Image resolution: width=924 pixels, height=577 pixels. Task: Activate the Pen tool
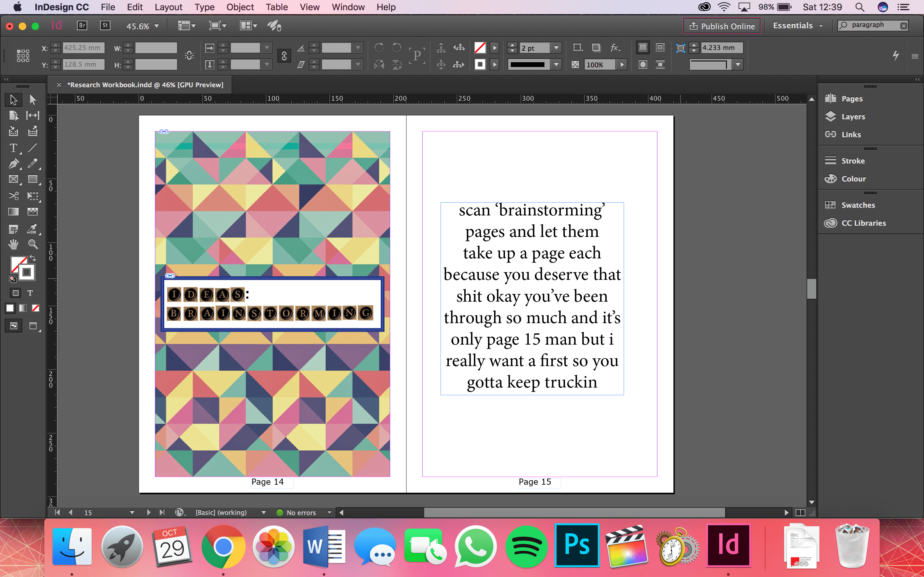13,163
